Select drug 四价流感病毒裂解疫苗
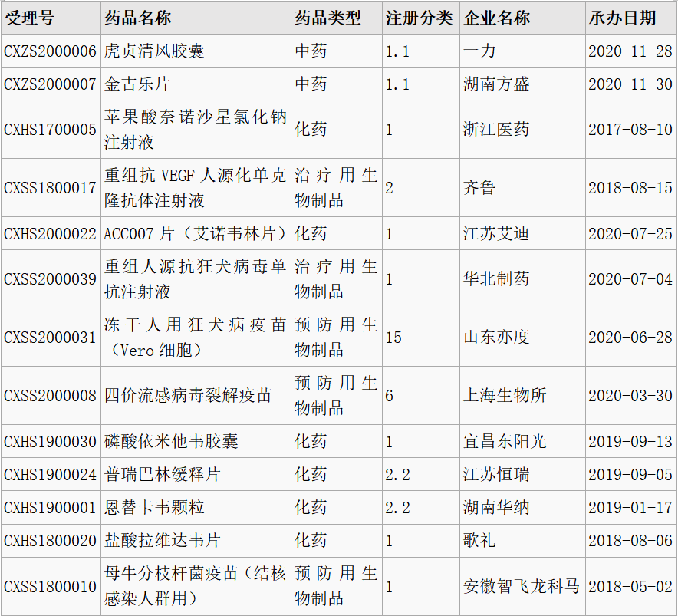Screen dimensions: 678x616 (x=188, y=396)
